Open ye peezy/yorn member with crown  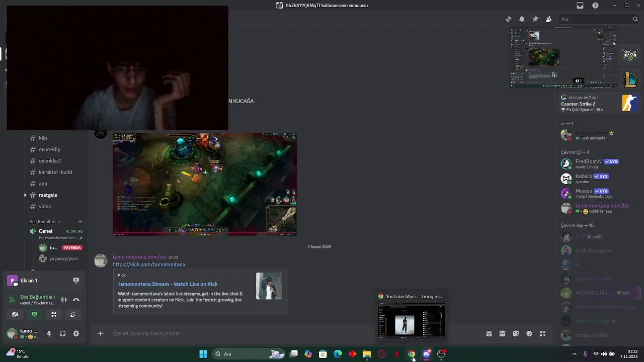(x=599, y=135)
